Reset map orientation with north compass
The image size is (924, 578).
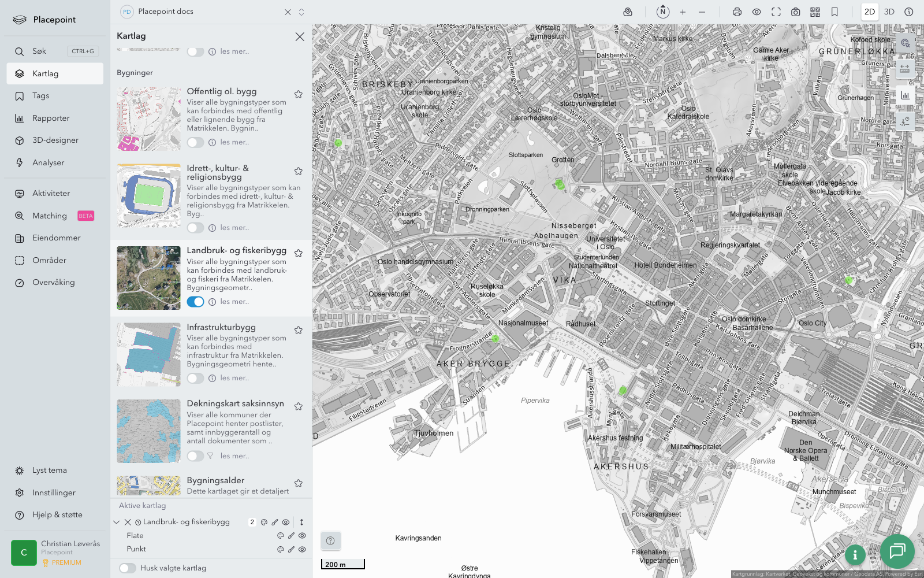663,12
